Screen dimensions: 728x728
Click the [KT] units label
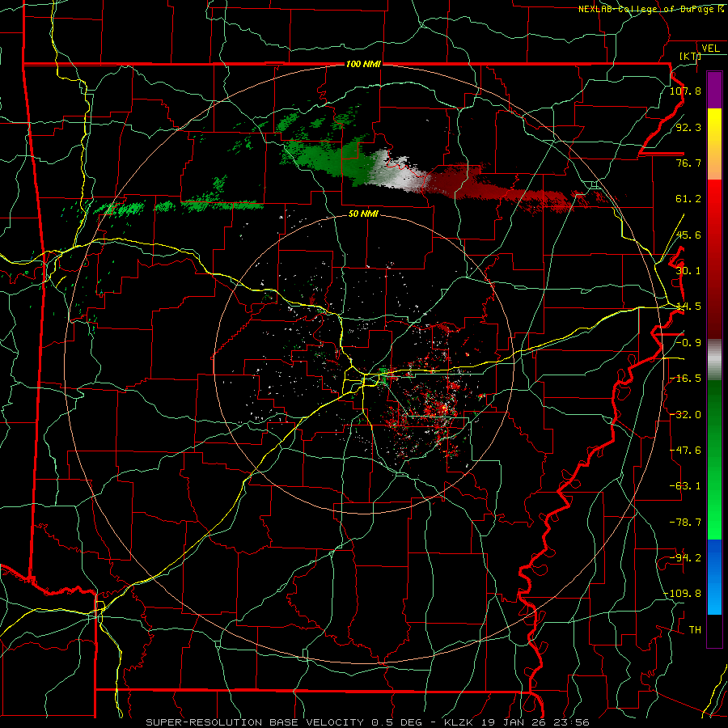coord(690,56)
